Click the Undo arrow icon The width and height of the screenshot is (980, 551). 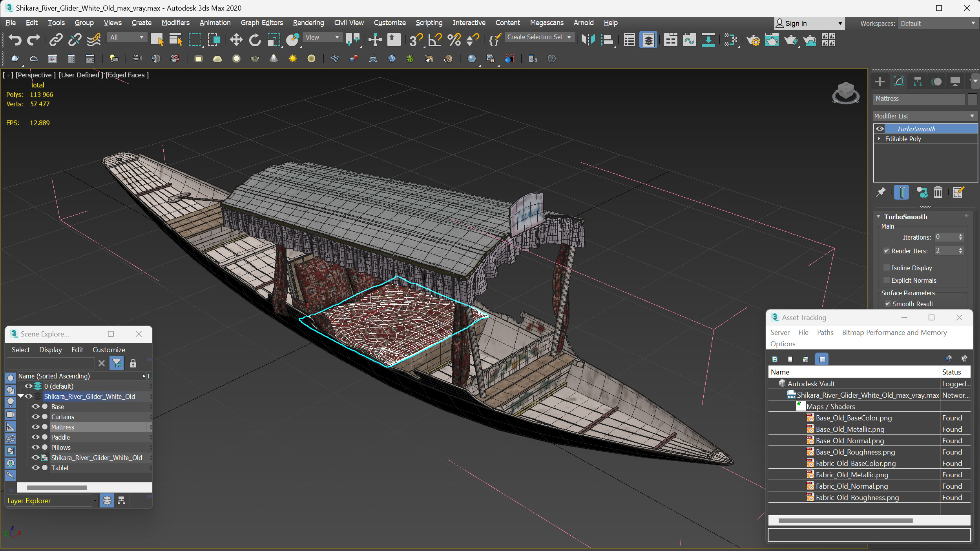coord(15,39)
